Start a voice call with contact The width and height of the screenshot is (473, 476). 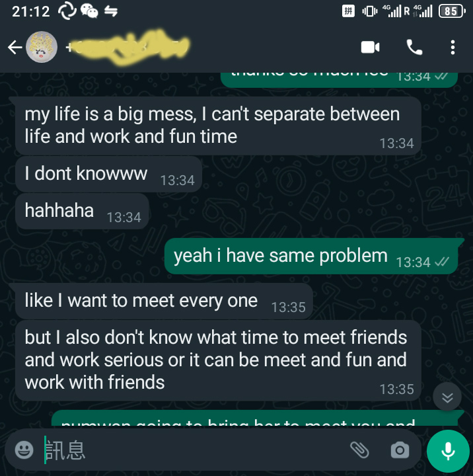[x=414, y=48]
